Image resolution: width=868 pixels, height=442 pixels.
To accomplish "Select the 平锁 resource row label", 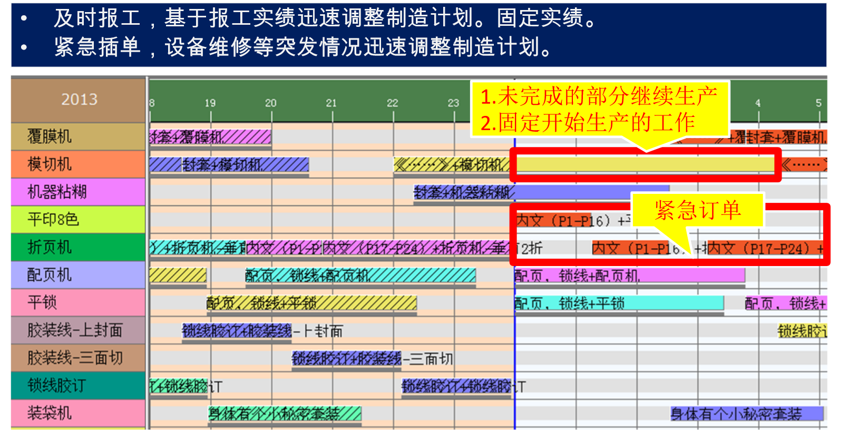I will coord(78,302).
